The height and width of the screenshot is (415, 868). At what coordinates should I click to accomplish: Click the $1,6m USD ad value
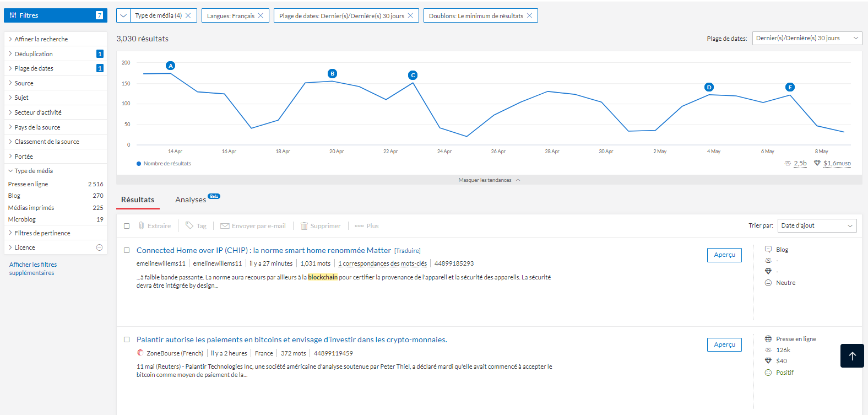coord(837,163)
